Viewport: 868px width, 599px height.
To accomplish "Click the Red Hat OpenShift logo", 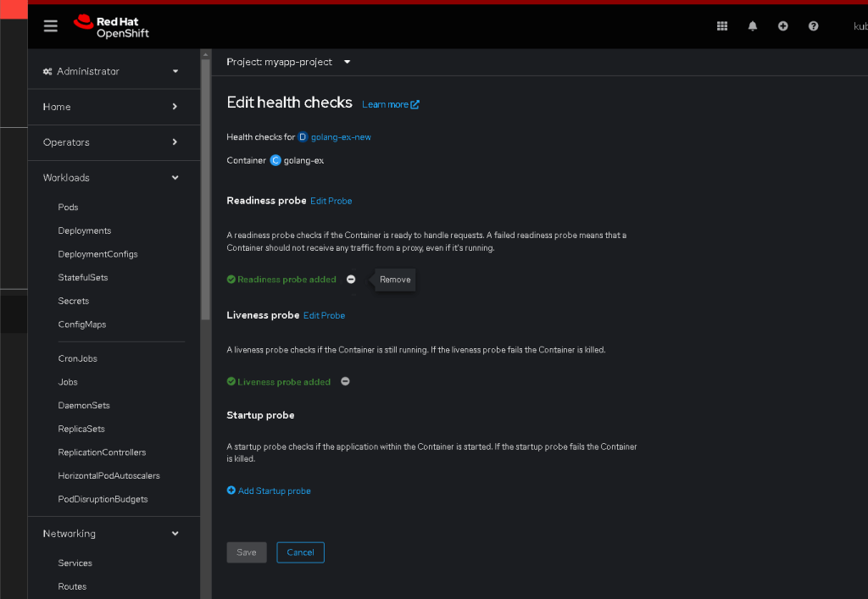I will click(x=111, y=26).
